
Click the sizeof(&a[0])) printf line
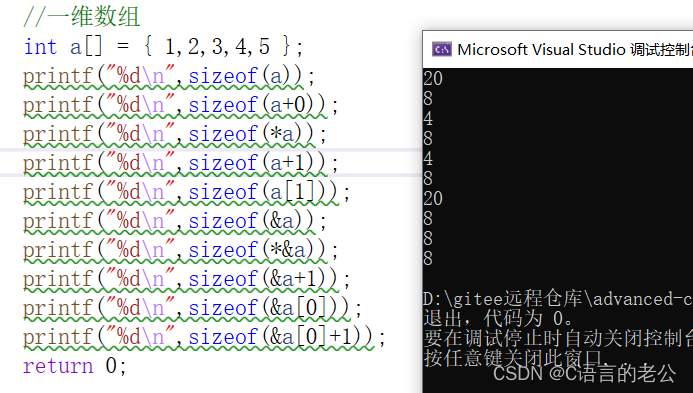193,308
